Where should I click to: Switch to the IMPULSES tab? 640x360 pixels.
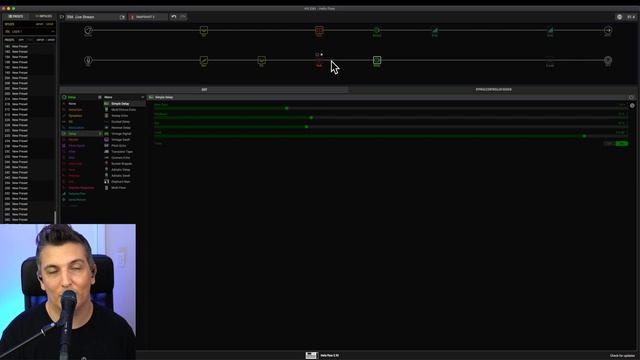coord(43,16)
